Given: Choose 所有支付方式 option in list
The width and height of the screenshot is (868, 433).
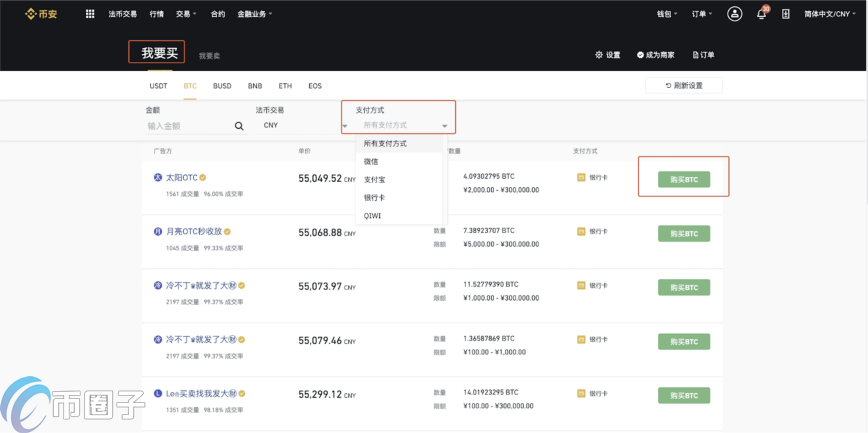Looking at the screenshot, I should (399, 143).
